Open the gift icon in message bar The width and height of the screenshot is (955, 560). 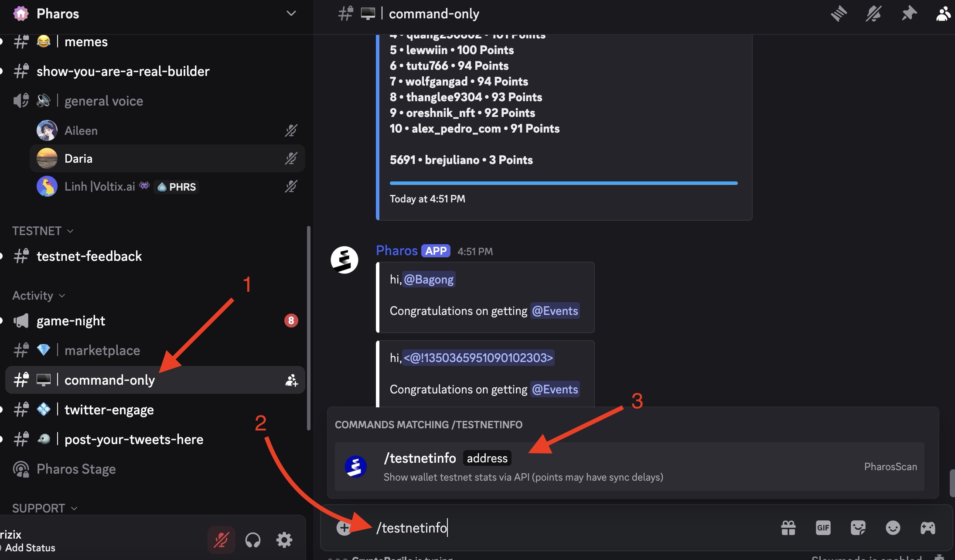point(788,528)
